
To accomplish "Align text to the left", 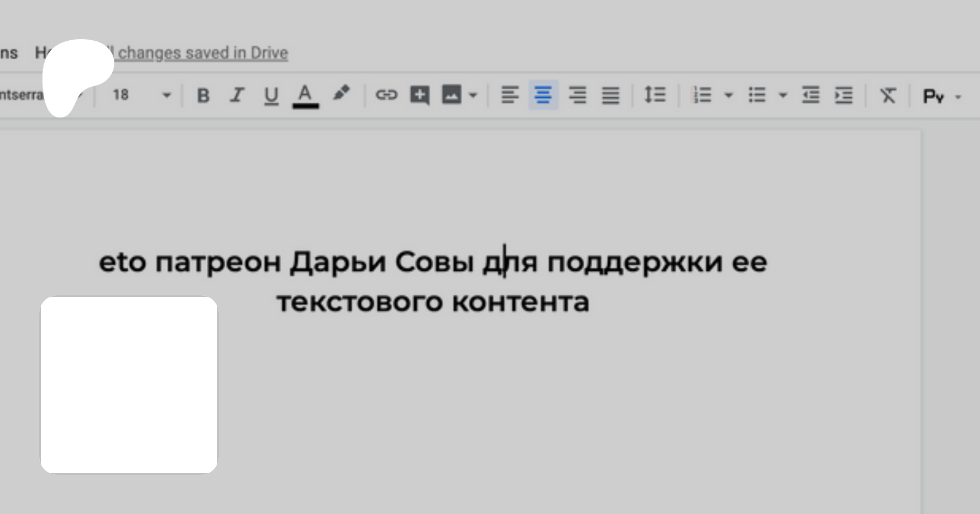I will pyautogui.click(x=510, y=95).
